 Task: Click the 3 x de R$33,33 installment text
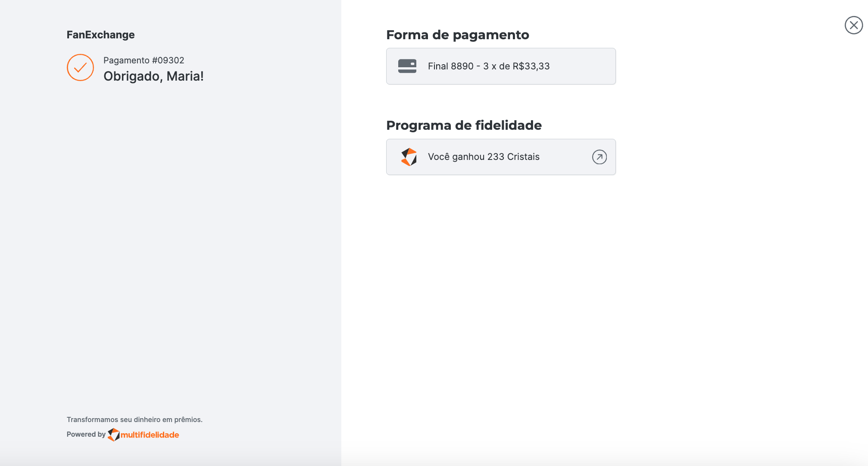click(516, 66)
